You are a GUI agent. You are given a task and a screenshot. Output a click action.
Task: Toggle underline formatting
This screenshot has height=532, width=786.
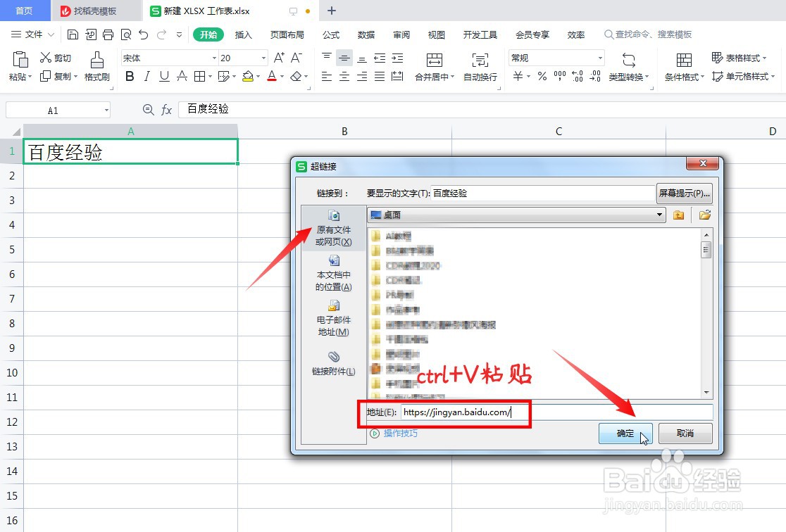pyautogui.click(x=164, y=76)
